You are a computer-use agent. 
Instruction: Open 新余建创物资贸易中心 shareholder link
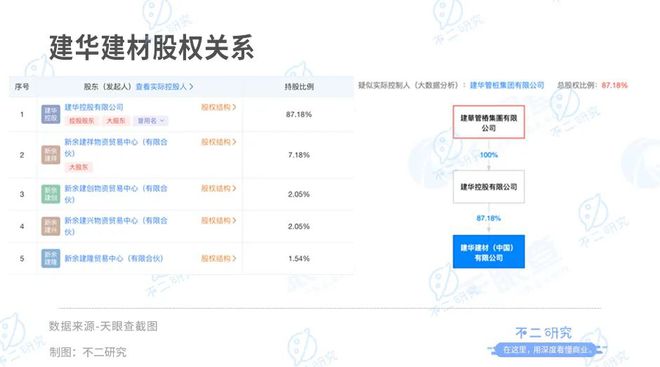pos(116,194)
